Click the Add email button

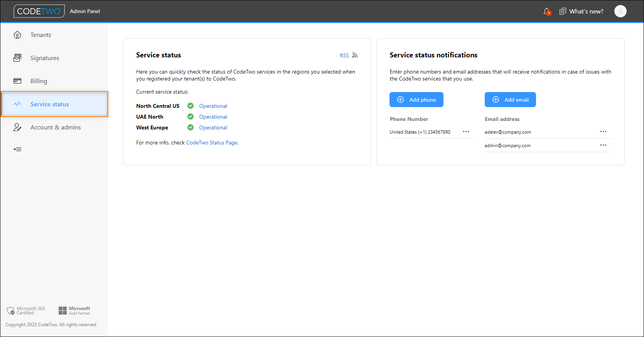point(510,100)
